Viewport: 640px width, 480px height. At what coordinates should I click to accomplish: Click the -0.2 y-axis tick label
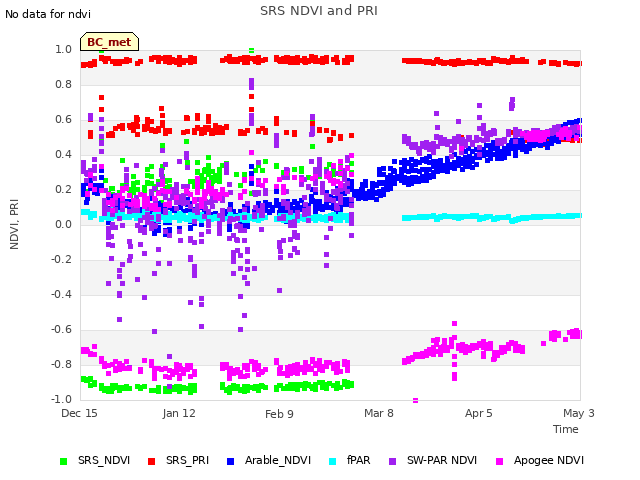[x=61, y=260]
